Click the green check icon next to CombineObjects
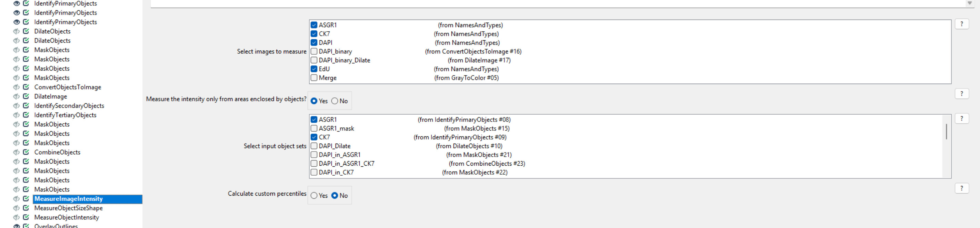This screenshot has width=980, height=228. [26, 152]
